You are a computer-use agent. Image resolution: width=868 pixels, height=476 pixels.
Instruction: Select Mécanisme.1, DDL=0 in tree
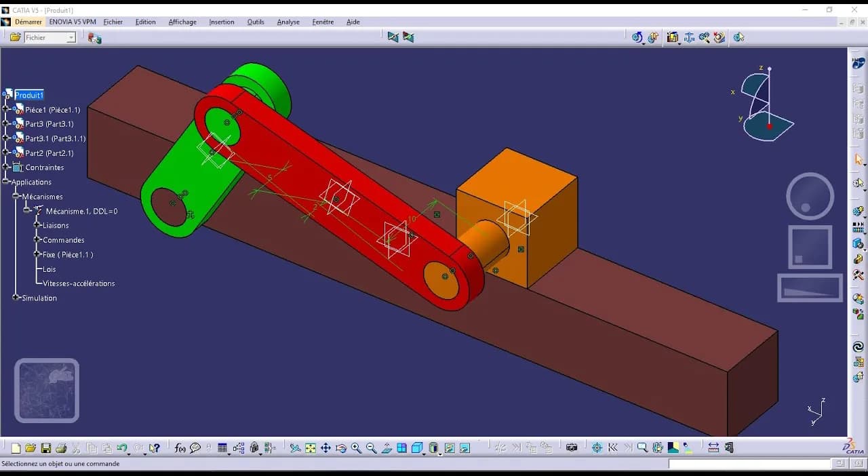[81, 211]
